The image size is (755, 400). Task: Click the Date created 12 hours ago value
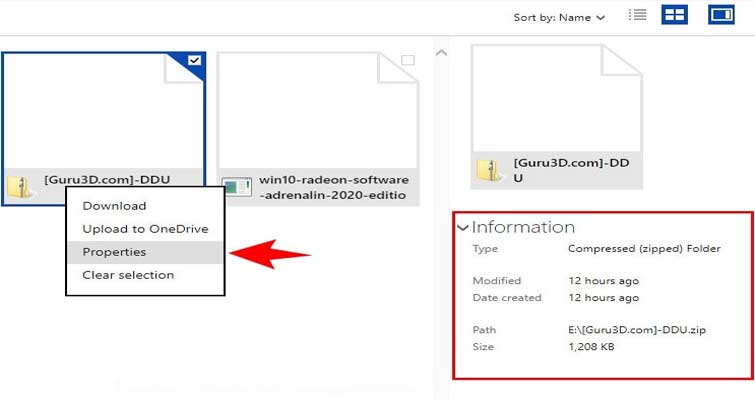click(603, 297)
